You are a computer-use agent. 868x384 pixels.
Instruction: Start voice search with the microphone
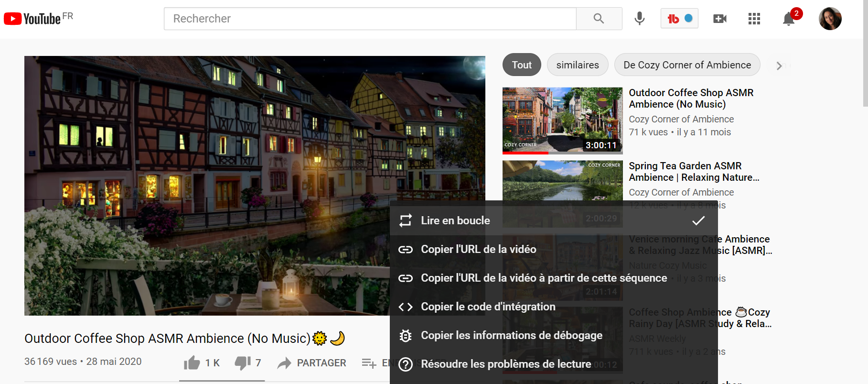(640, 19)
